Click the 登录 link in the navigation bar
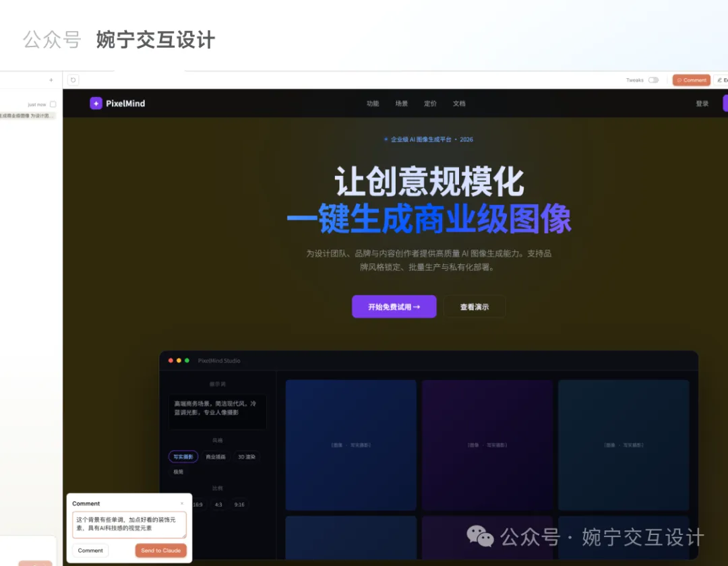 pyautogui.click(x=701, y=104)
